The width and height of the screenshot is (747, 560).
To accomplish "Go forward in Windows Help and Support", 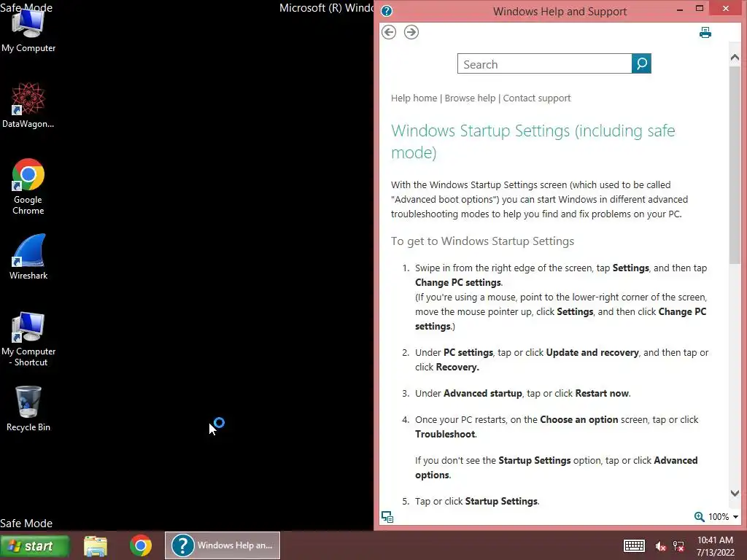I will 411,32.
